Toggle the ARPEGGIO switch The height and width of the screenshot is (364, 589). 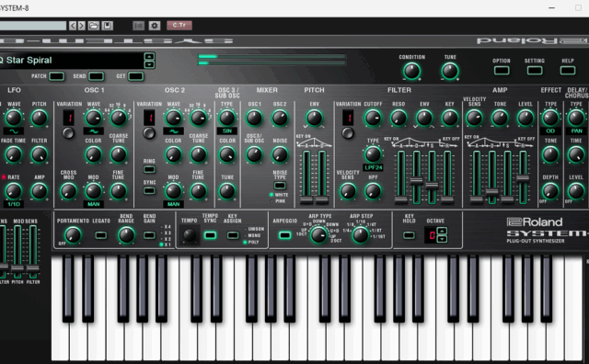(x=284, y=235)
